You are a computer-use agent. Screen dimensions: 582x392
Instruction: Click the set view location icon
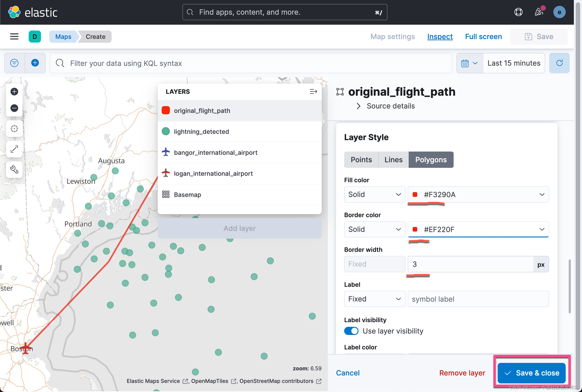click(x=14, y=129)
